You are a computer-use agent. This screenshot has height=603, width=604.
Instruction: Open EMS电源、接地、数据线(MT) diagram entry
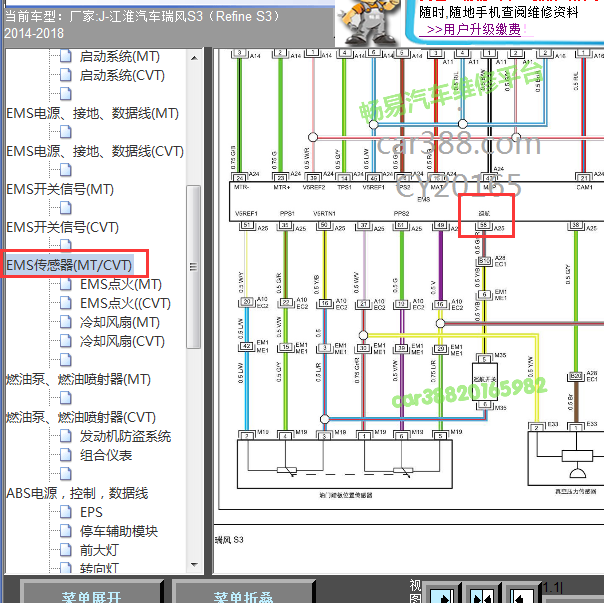[x=93, y=113]
